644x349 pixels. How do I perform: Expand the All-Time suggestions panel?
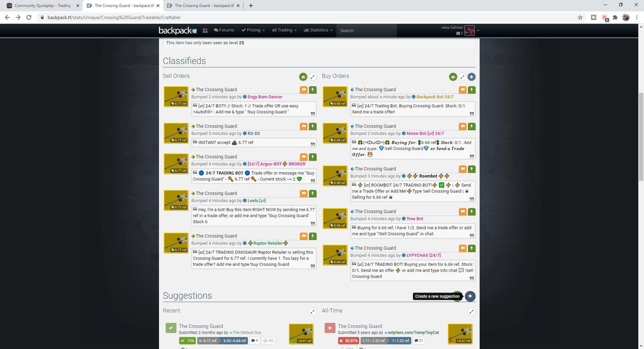click(x=471, y=312)
